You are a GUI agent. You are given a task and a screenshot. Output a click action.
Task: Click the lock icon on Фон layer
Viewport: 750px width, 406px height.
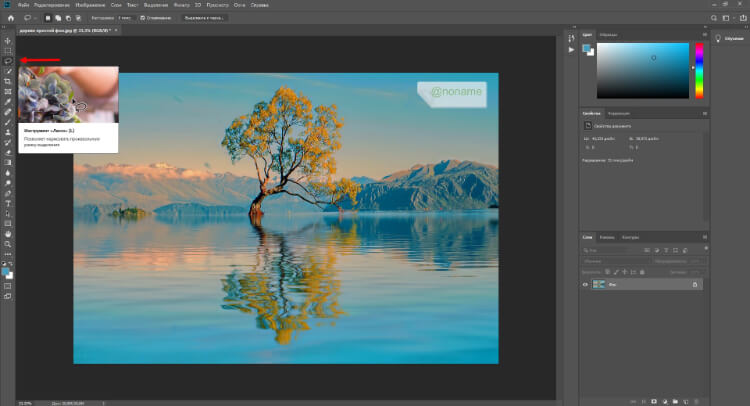click(695, 285)
